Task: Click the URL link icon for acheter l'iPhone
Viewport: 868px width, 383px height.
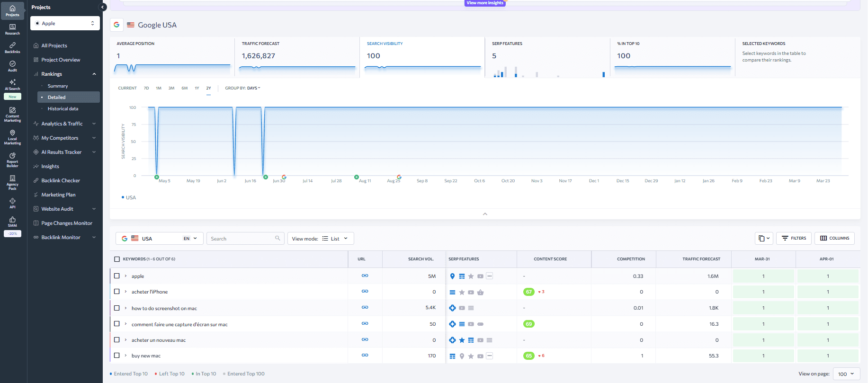Action: coord(365,291)
